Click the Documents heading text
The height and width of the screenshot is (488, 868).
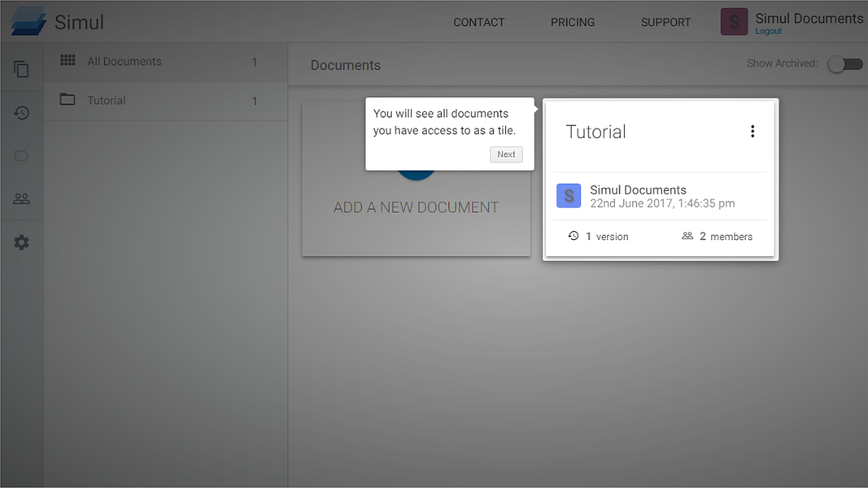(x=346, y=65)
